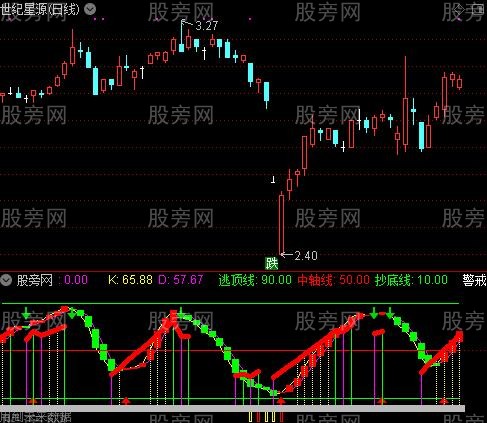Viewport: 487px width, 423px height.
Task: Click the 3.27 high price label
Action: click(x=206, y=26)
